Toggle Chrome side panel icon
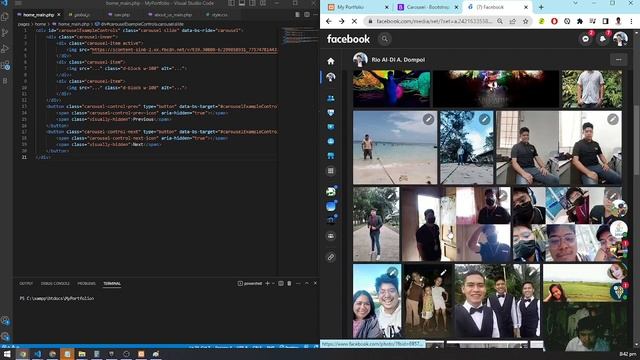The image size is (640, 360). 605,21
